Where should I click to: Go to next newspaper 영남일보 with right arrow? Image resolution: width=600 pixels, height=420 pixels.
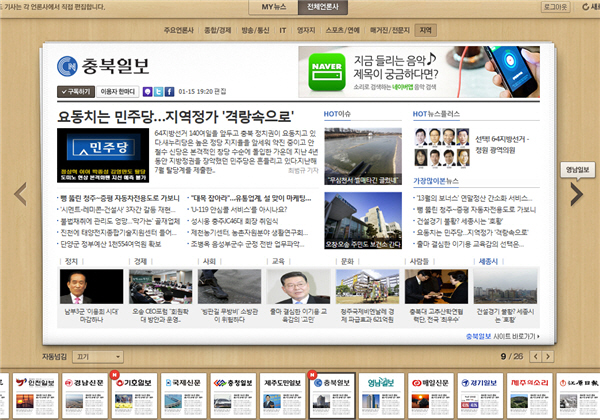coord(577,194)
